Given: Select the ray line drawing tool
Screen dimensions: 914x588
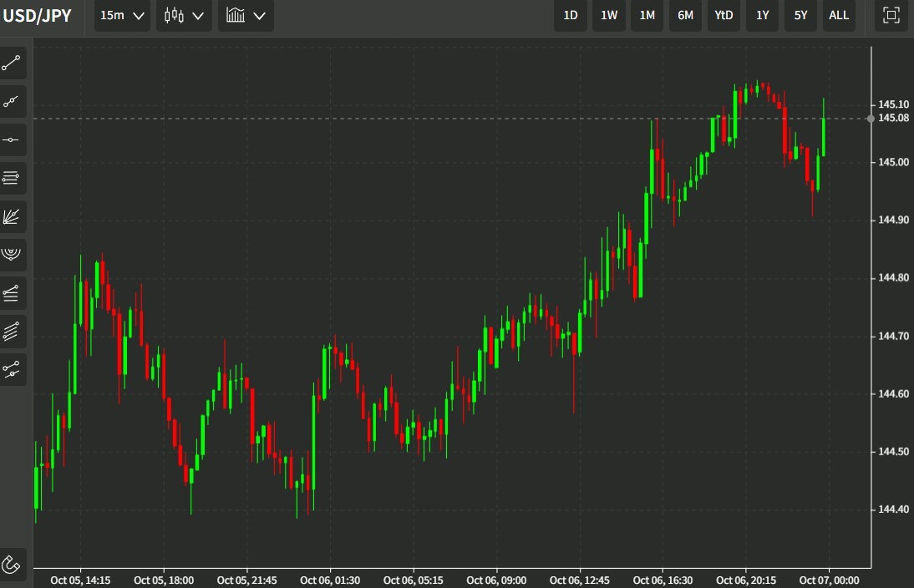Looking at the screenshot, I should pos(11,102).
